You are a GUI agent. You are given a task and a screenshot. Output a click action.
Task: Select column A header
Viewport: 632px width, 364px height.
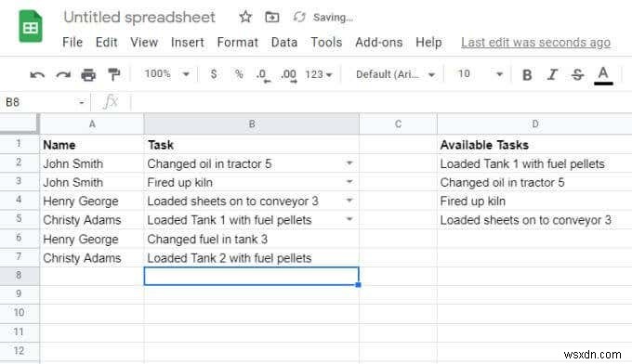point(92,124)
